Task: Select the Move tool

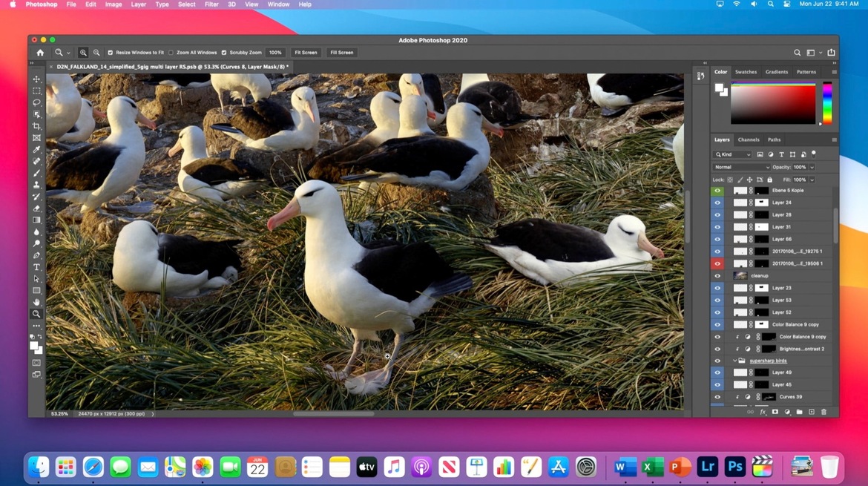Action: pos(36,78)
